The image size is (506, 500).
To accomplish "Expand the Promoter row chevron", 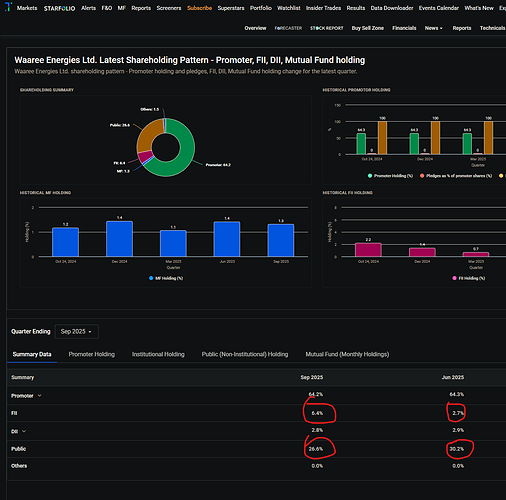I will (39, 396).
